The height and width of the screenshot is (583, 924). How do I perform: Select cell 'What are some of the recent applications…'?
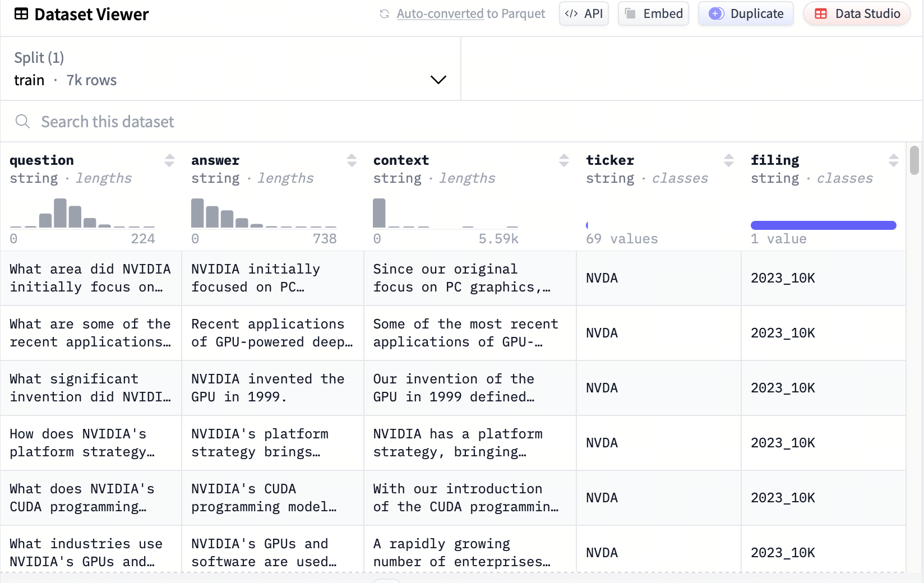pos(91,333)
